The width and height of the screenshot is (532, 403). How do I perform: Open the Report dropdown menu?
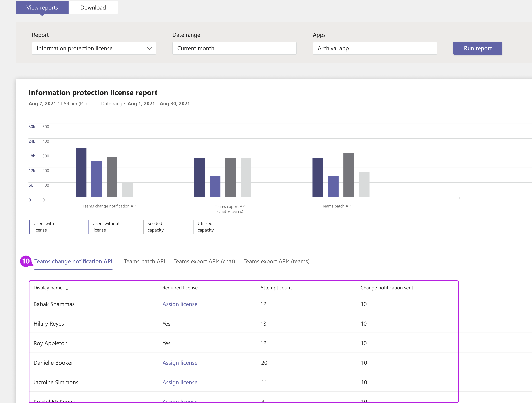93,48
